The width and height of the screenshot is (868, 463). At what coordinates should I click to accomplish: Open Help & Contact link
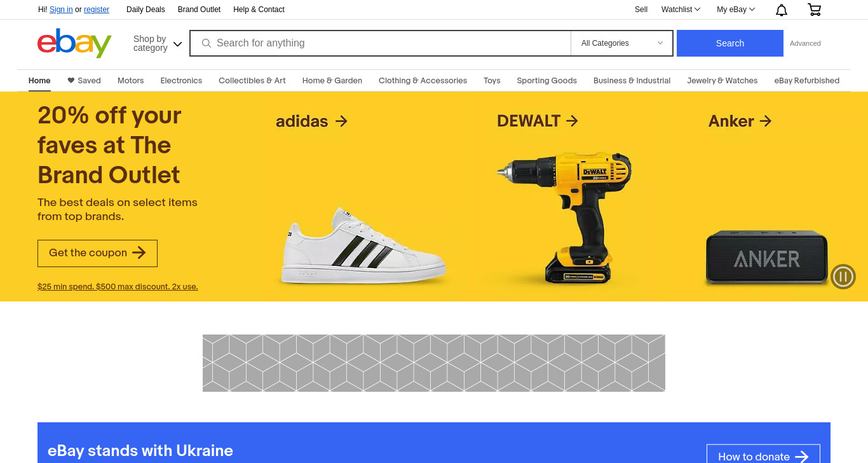(x=259, y=10)
